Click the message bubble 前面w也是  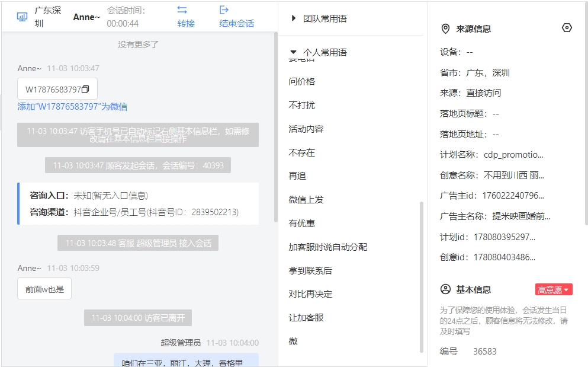44,289
